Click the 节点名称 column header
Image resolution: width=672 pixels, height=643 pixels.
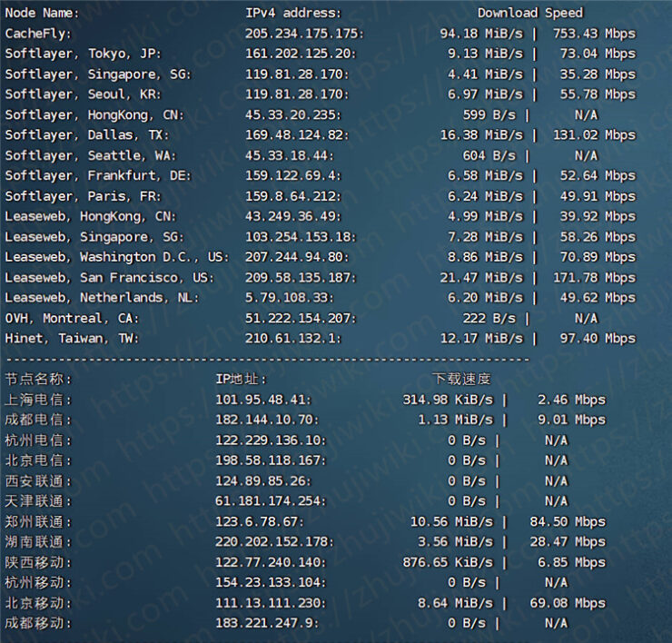pos(38,380)
